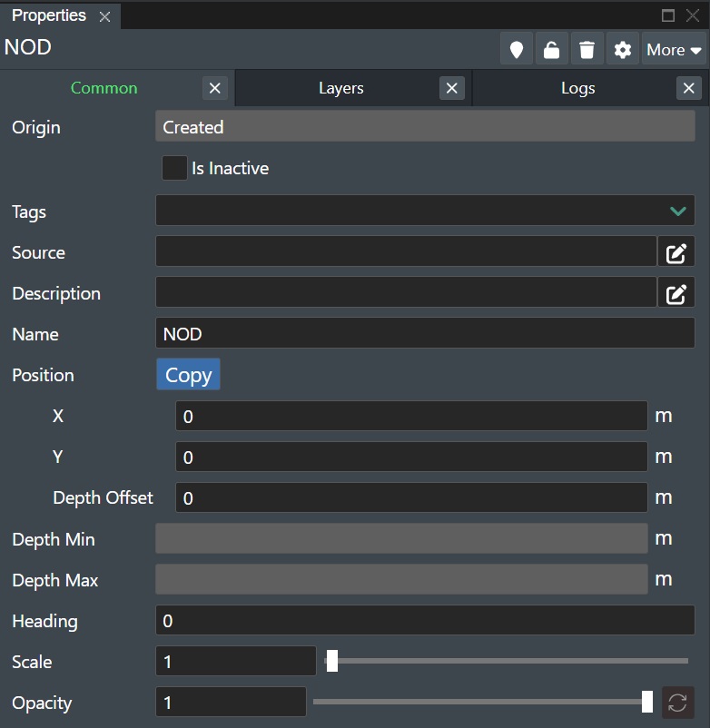710x728 pixels.
Task: Focus the Heading input field
Action: tap(425, 620)
